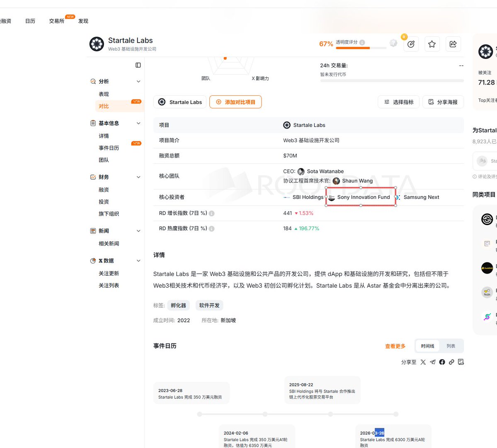The image size is (497, 448).
Task: Open 投资 in sidebar
Action: (104, 202)
